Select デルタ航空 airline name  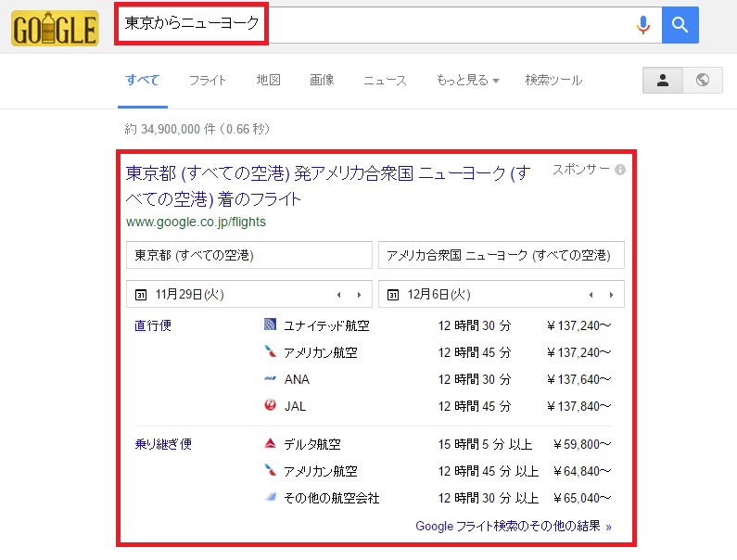(312, 444)
